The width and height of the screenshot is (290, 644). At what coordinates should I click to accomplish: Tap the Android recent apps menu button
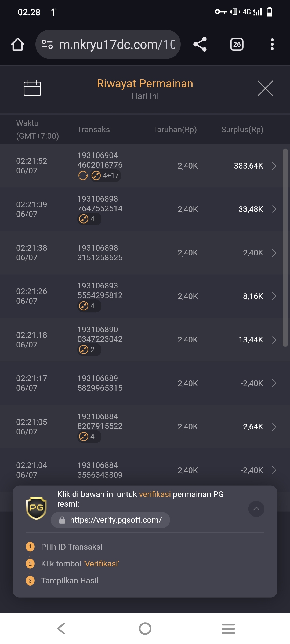(228, 628)
